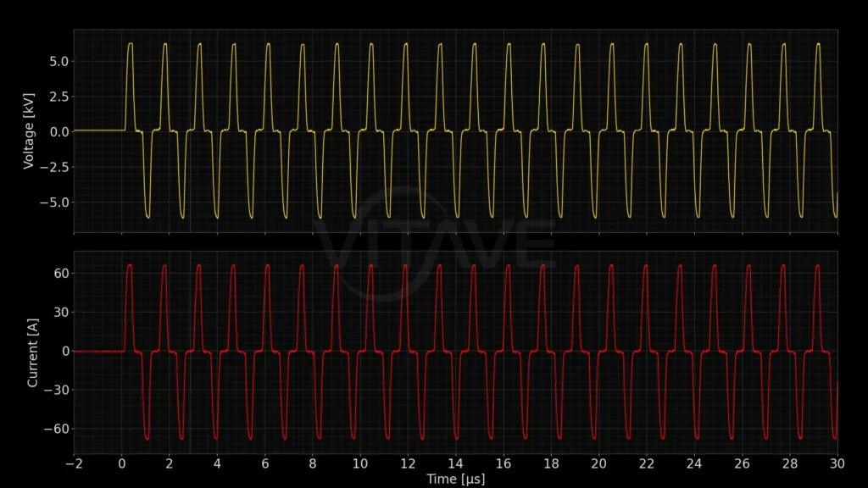Select the 2 tick on time axis

[x=170, y=463]
